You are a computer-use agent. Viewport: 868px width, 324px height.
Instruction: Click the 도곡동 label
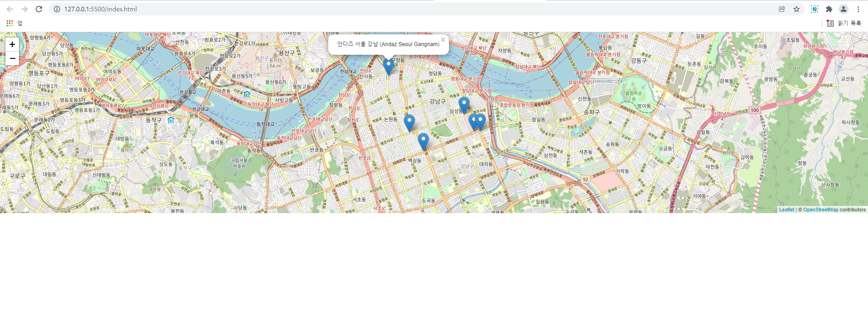click(429, 200)
